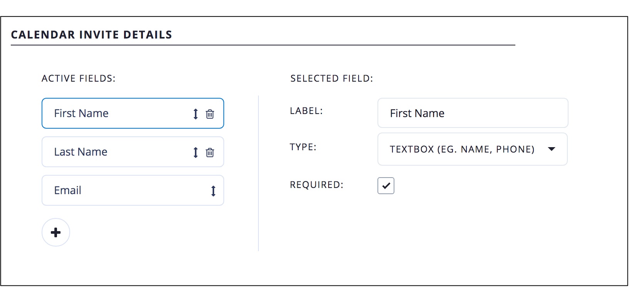The width and height of the screenshot is (644, 302).
Task: Click the Label input containing First Name
Action: 473,113
